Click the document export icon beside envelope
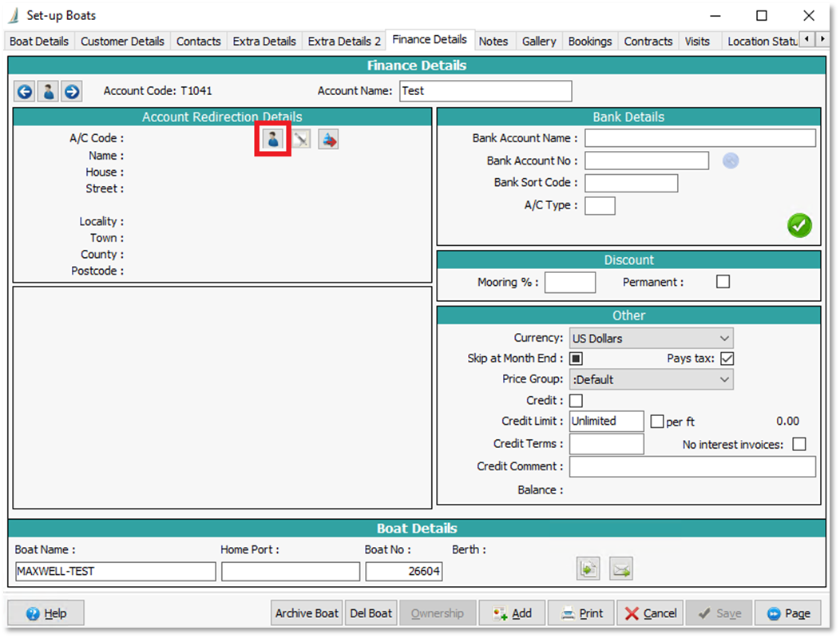This screenshot has width=840, height=638. (x=588, y=569)
